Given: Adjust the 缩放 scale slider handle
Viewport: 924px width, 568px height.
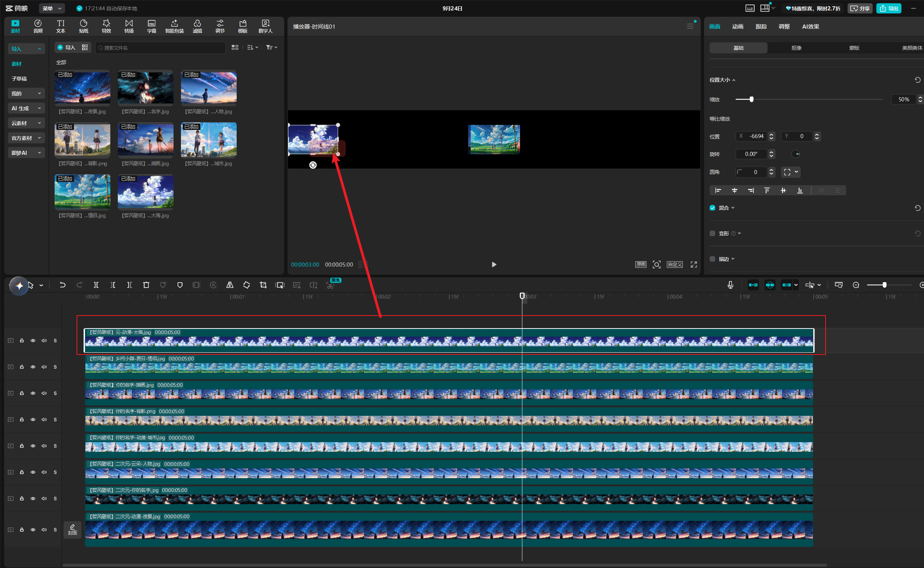Looking at the screenshot, I should [752, 99].
